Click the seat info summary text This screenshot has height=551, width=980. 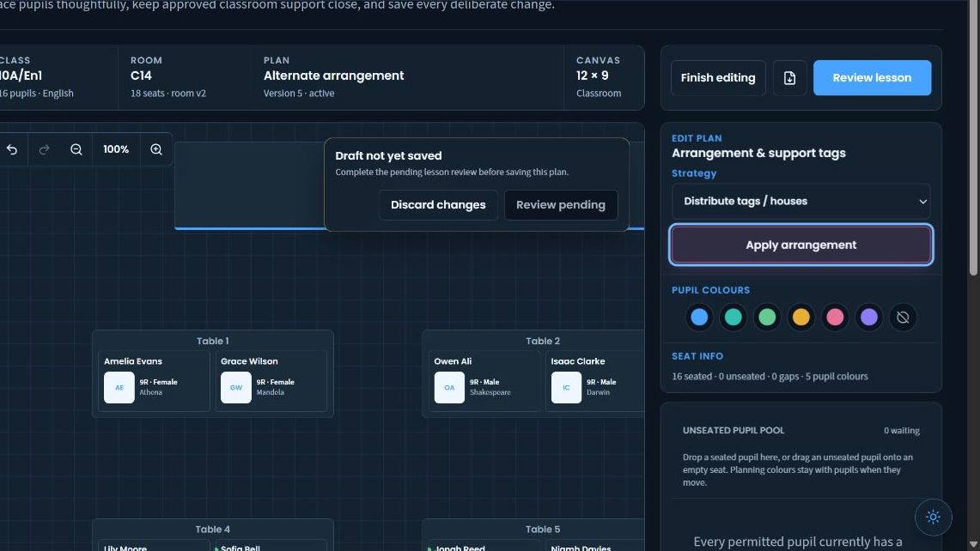click(x=770, y=376)
